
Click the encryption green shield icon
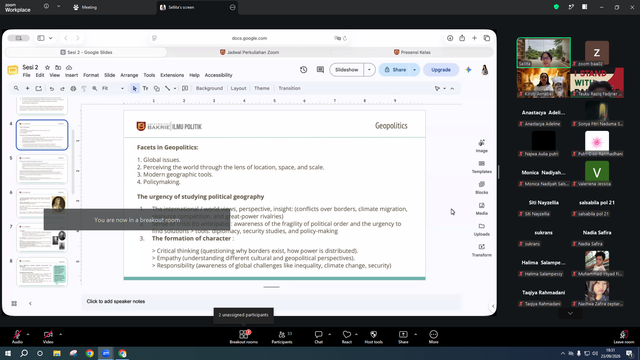coord(556,7)
